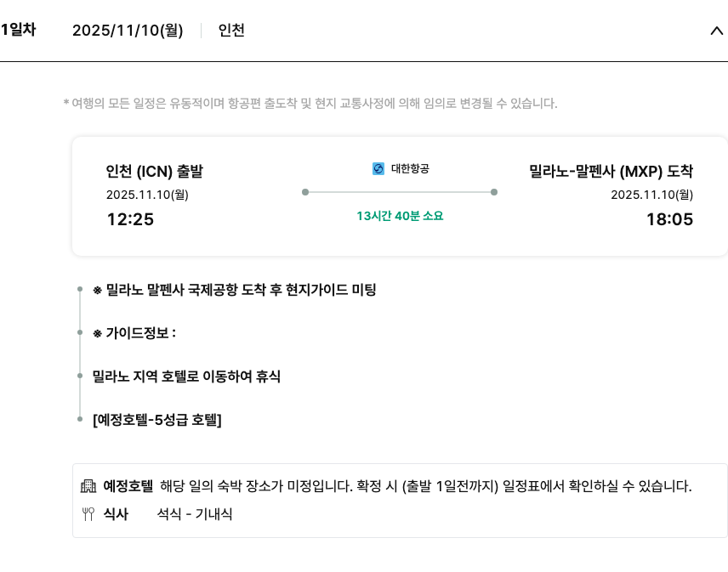Click the 대한항공 airline name
This screenshot has width=728, height=572.
[410, 169]
